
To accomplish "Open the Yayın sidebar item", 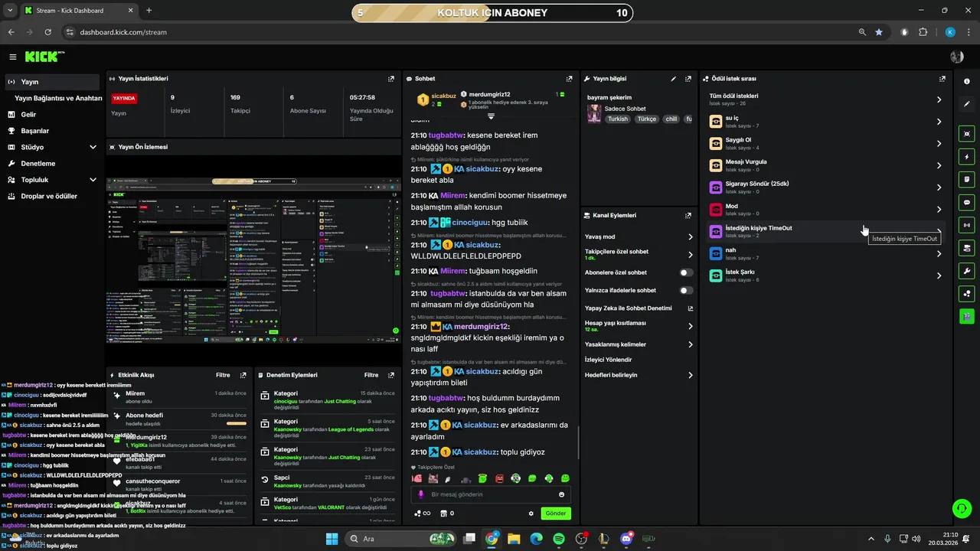I will click(x=51, y=82).
